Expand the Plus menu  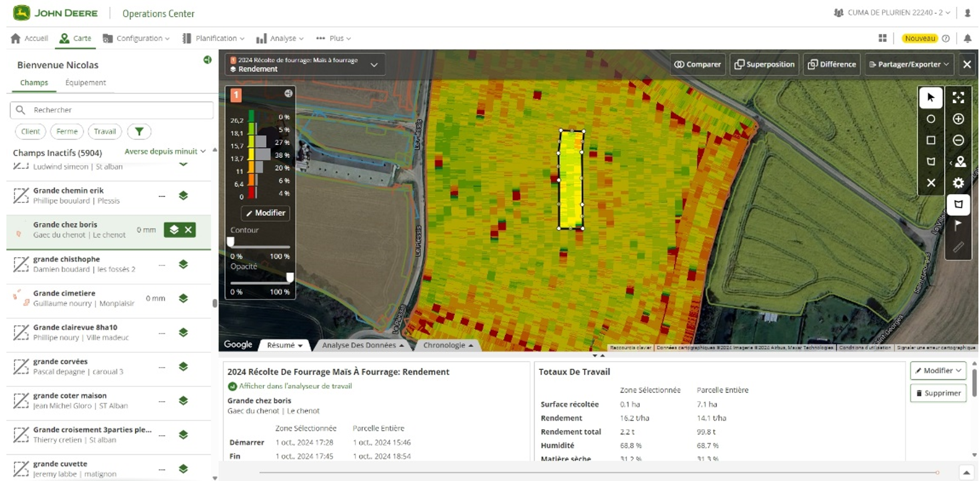coord(334,38)
